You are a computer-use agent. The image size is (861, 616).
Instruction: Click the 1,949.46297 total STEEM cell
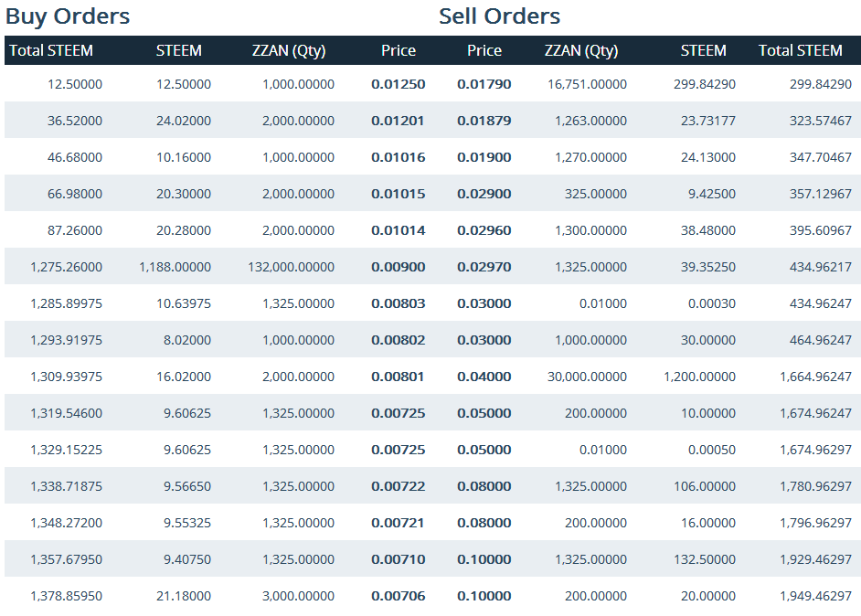[815, 596]
